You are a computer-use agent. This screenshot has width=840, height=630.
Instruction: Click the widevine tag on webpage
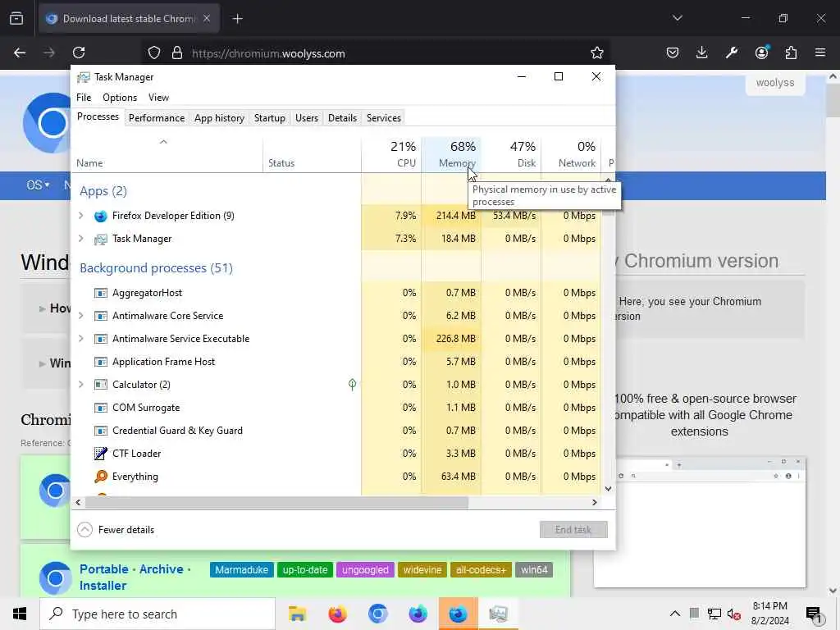pyautogui.click(x=422, y=570)
